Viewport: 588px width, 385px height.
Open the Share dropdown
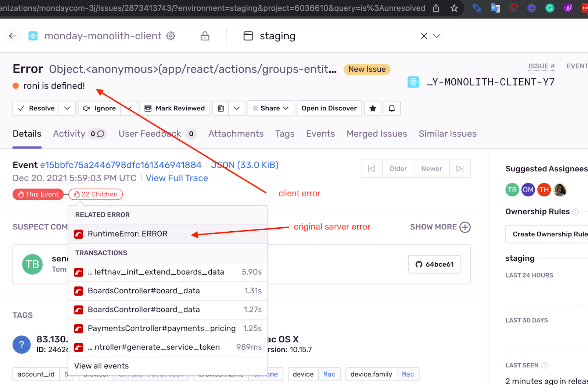pos(271,108)
